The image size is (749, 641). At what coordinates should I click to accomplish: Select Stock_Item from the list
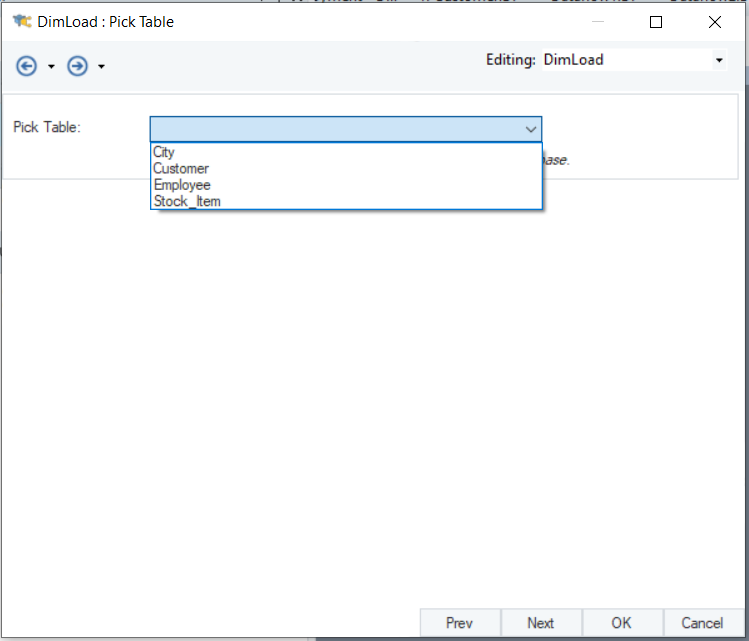[x=187, y=201]
